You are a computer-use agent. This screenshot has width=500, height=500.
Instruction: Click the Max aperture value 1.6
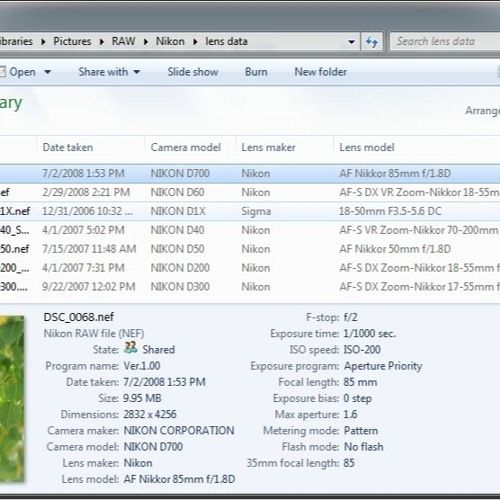350,414
